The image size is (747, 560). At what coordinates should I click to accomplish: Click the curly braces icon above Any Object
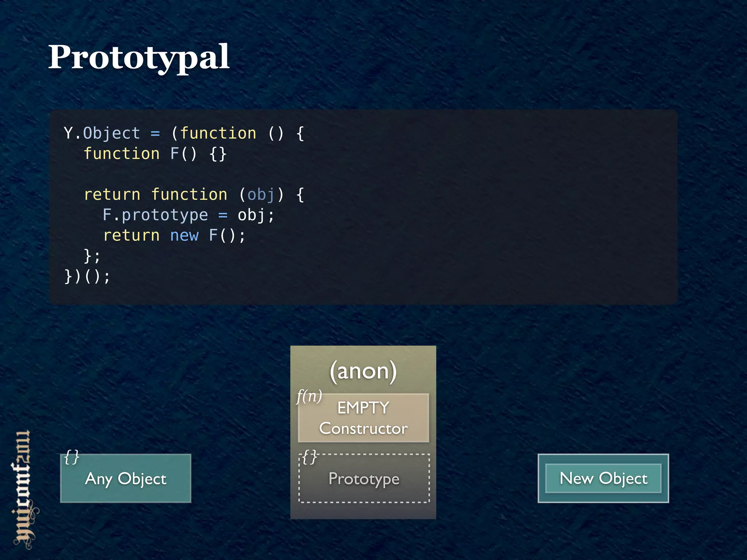[71, 457]
